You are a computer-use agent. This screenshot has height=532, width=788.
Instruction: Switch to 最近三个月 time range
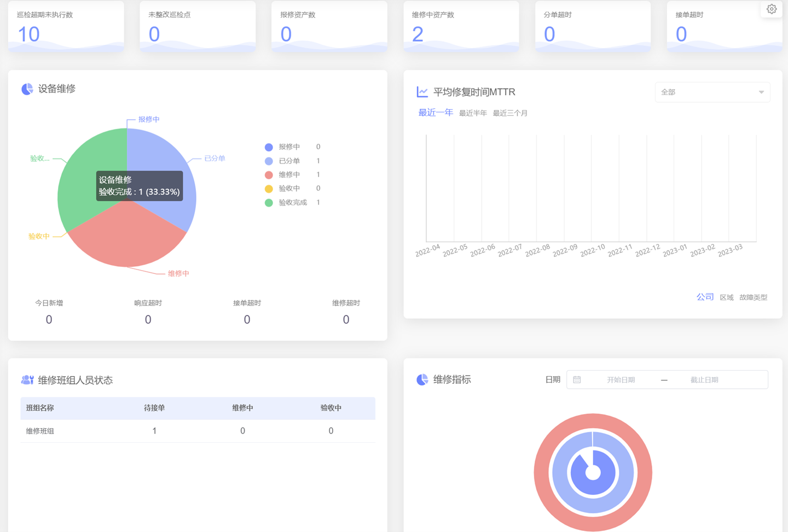[x=510, y=113]
